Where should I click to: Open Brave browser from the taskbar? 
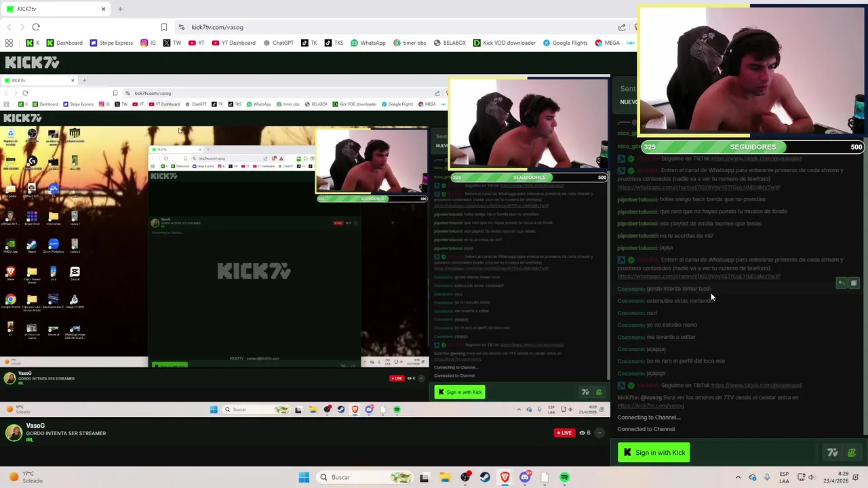(x=505, y=477)
